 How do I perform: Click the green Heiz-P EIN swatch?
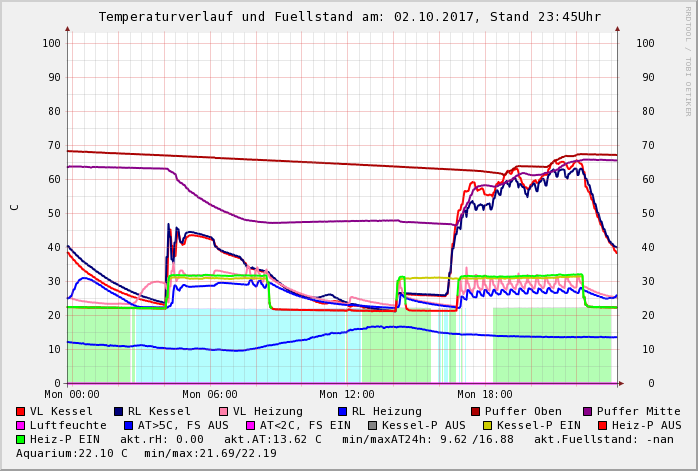[x=21, y=439]
